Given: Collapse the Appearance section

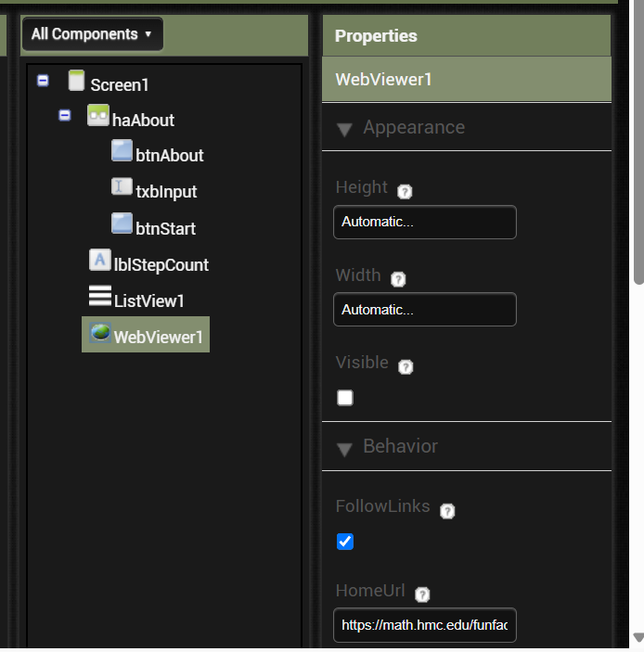Looking at the screenshot, I should click(x=344, y=129).
